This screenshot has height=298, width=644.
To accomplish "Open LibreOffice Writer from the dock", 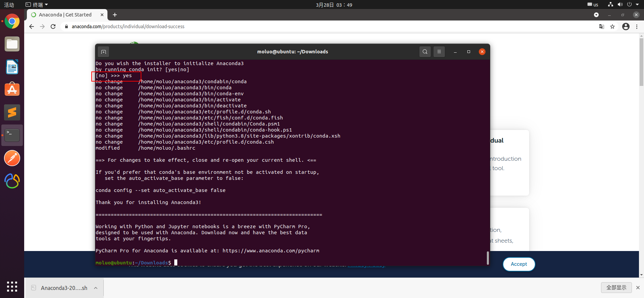I will click(12, 67).
